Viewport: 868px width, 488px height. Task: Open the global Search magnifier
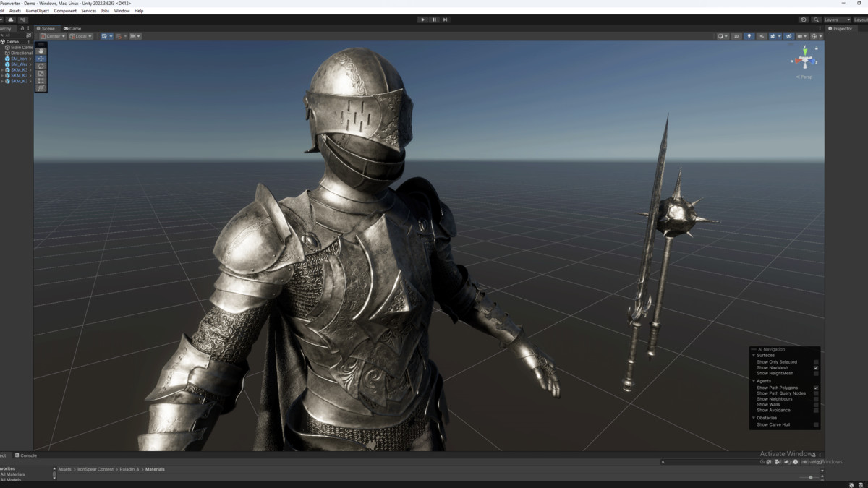pos(816,20)
